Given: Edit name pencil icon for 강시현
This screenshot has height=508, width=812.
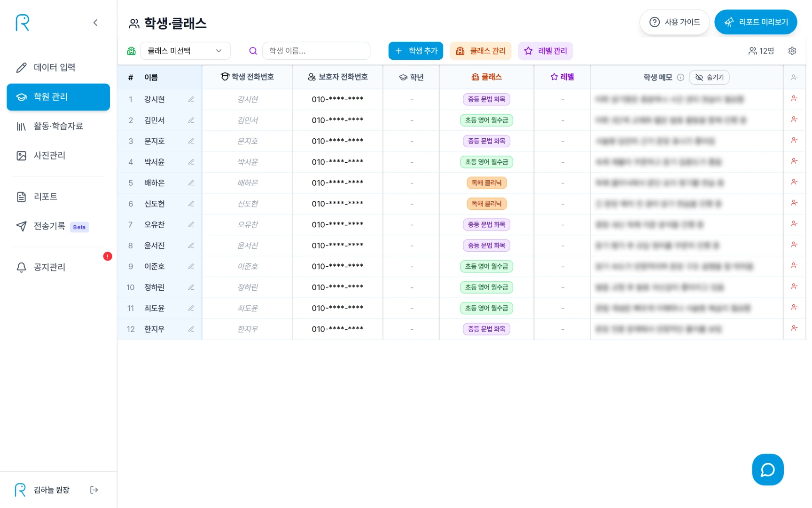Looking at the screenshot, I should click(191, 99).
